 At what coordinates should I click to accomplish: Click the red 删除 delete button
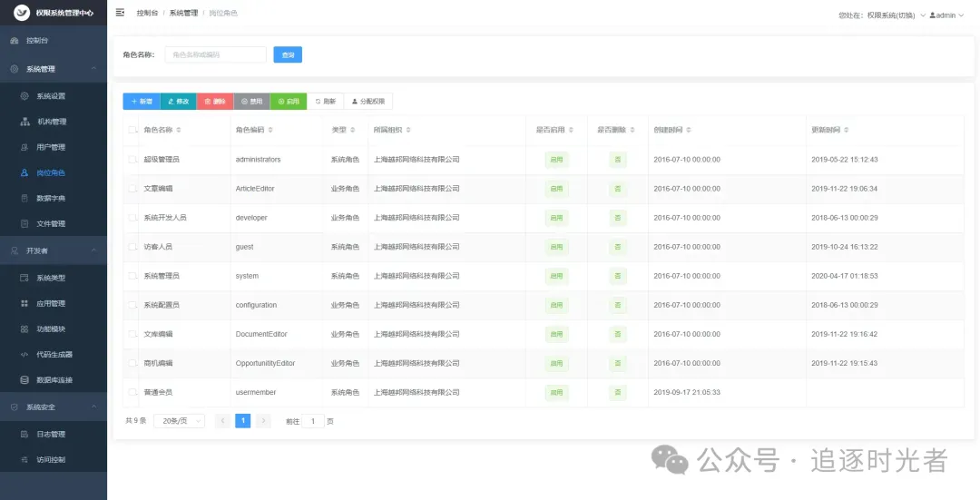coord(215,102)
